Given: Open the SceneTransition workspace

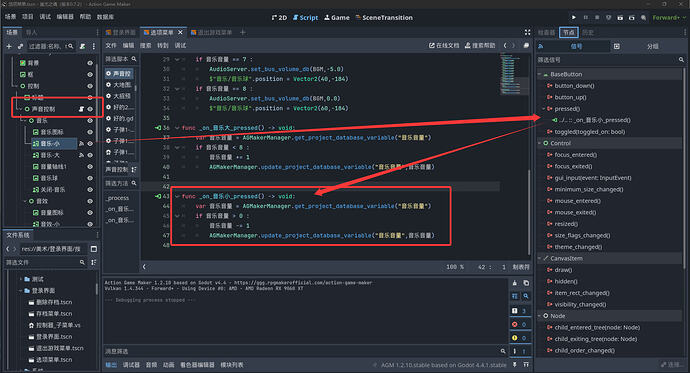Looking at the screenshot, I should tap(384, 18).
